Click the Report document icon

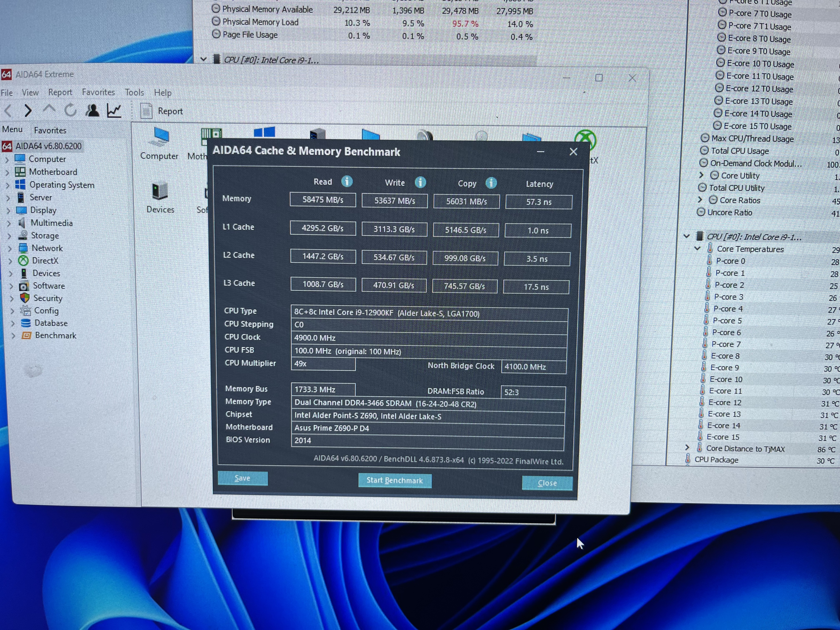tap(147, 111)
